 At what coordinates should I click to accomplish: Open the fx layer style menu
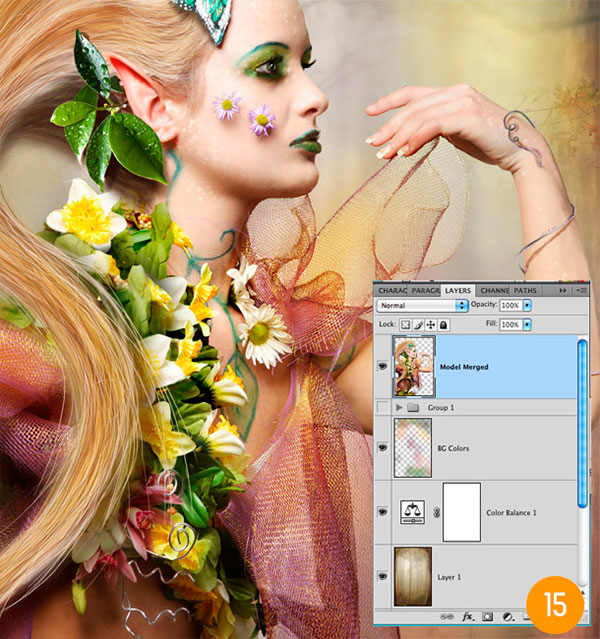468,617
